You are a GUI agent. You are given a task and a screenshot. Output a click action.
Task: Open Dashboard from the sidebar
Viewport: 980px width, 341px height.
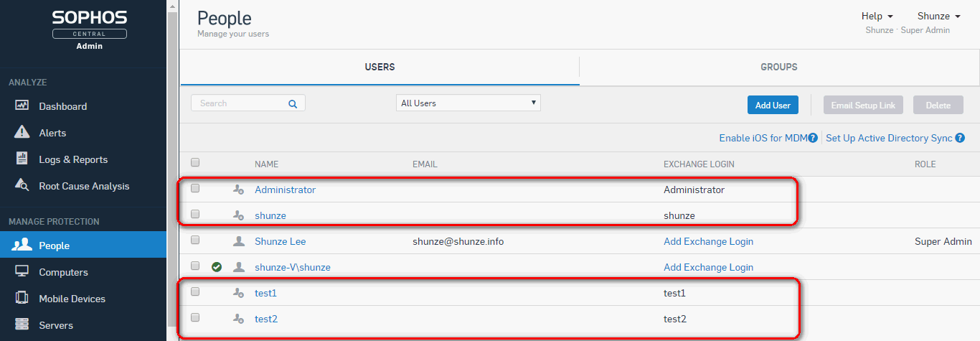pyautogui.click(x=62, y=106)
